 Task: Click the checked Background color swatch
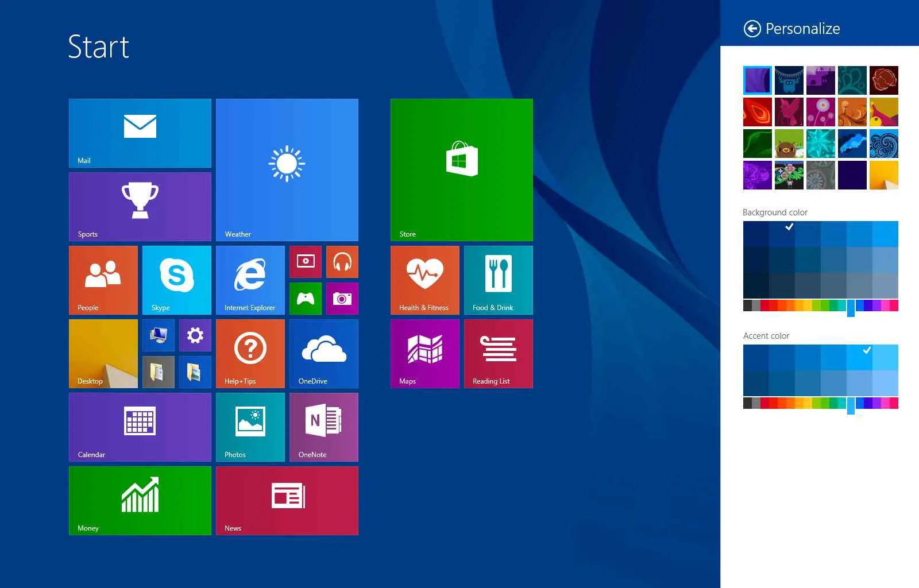click(782, 234)
